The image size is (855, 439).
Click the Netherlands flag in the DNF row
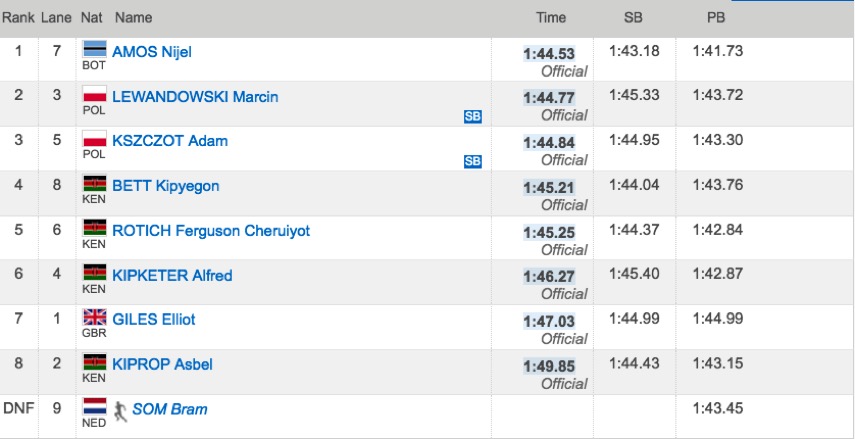coord(94,406)
